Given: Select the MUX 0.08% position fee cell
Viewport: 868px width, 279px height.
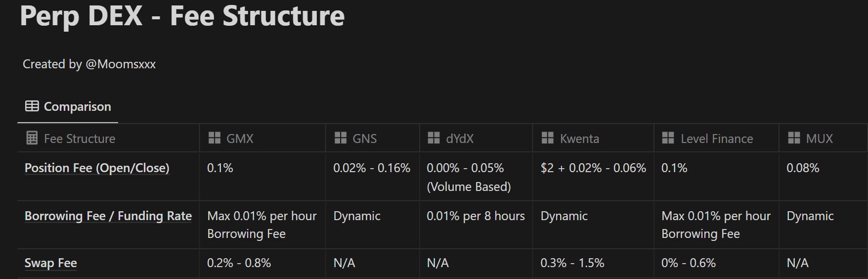Looking at the screenshot, I should pos(803,168).
